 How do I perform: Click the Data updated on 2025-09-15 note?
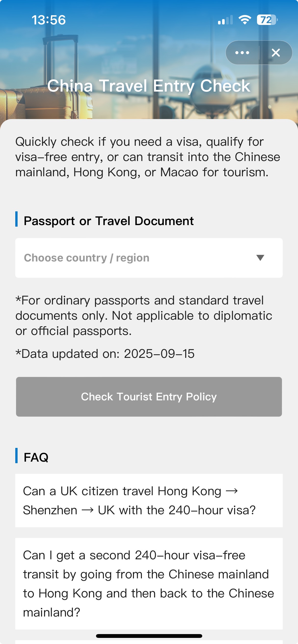click(x=105, y=354)
